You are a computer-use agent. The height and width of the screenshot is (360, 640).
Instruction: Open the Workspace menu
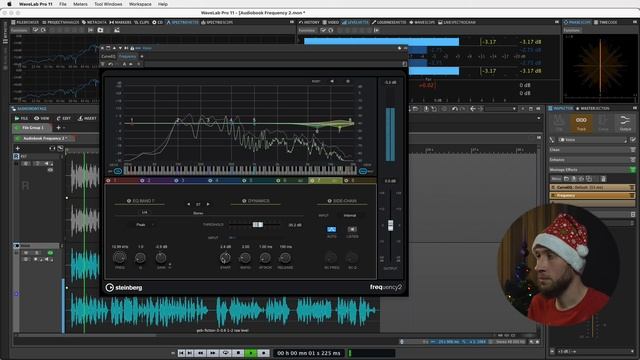coord(140,4)
